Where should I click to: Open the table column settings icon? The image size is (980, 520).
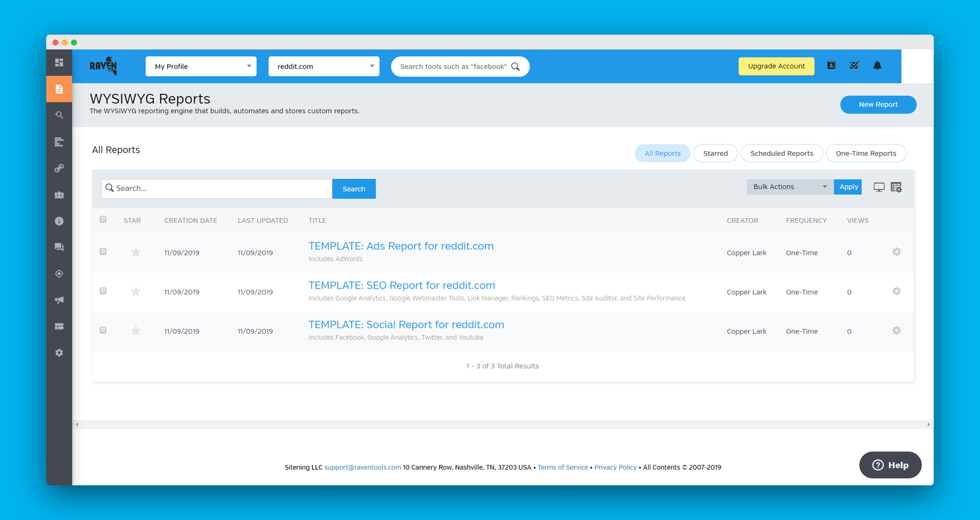click(896, 187)
